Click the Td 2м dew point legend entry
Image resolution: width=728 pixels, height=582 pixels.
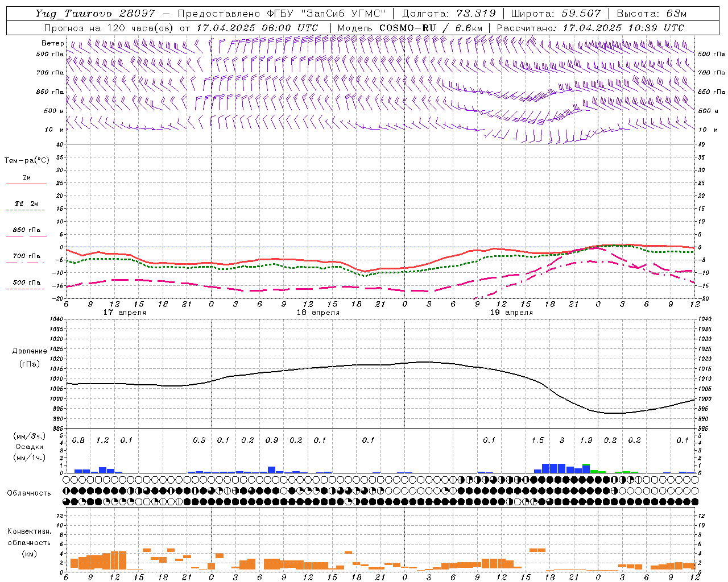(x=27, y=204)
